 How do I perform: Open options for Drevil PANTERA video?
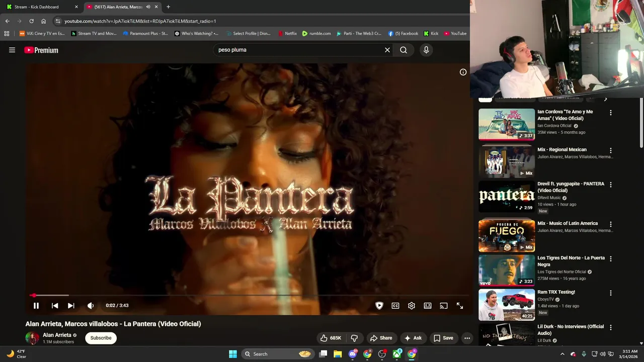(611, 185)
